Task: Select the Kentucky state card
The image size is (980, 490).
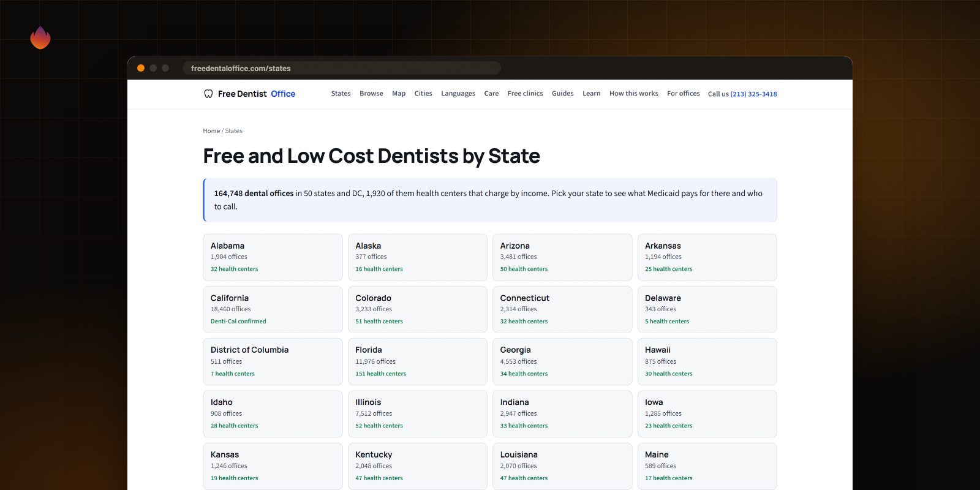Action: click(418, 466)
